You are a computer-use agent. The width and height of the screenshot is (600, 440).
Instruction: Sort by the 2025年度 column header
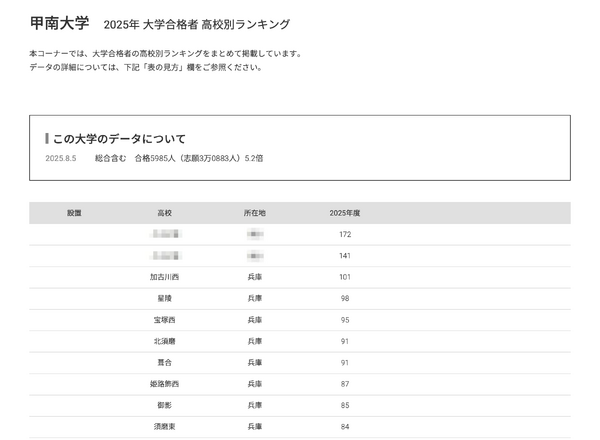345,213
